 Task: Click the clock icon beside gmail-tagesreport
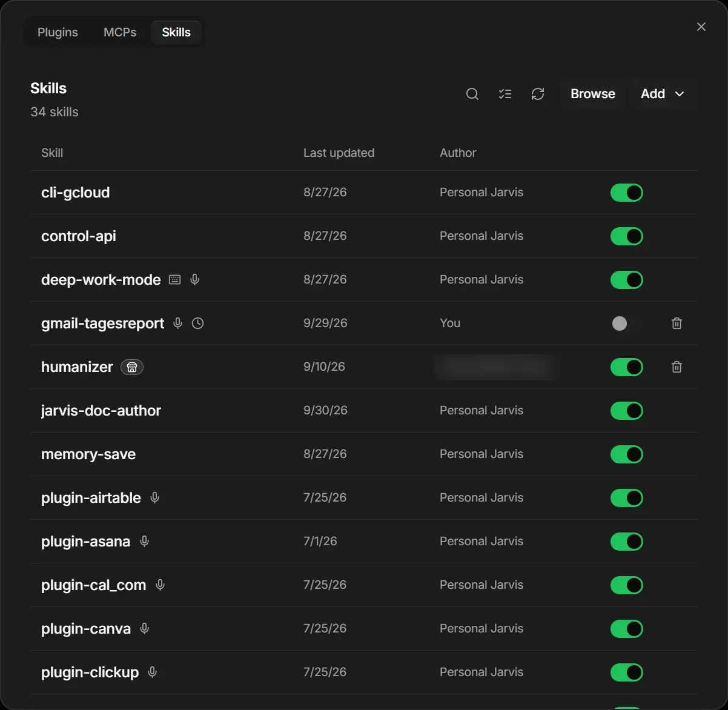pyautogui.click(x=197, y=323)
